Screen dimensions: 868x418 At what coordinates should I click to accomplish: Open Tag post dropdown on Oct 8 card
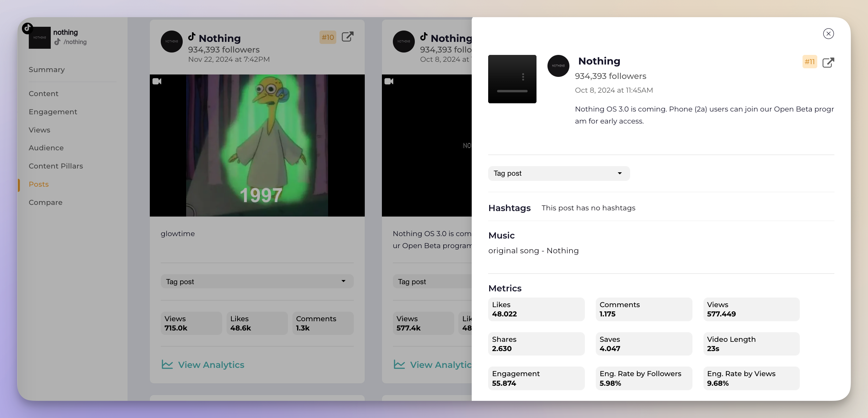click(x=432, y=281)
